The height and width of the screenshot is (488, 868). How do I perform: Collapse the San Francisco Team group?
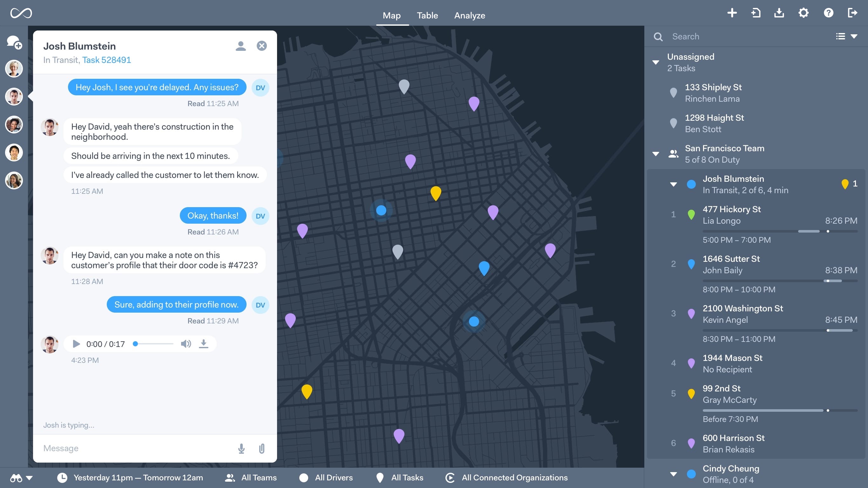click(656, 153)
